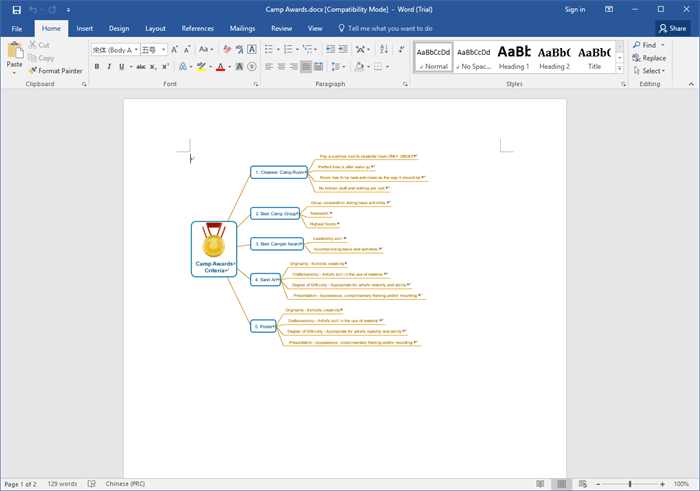700x491 pixels.
Task: Open Change Case dropdown
Action: pyautogui.click(x=206, y=50)
